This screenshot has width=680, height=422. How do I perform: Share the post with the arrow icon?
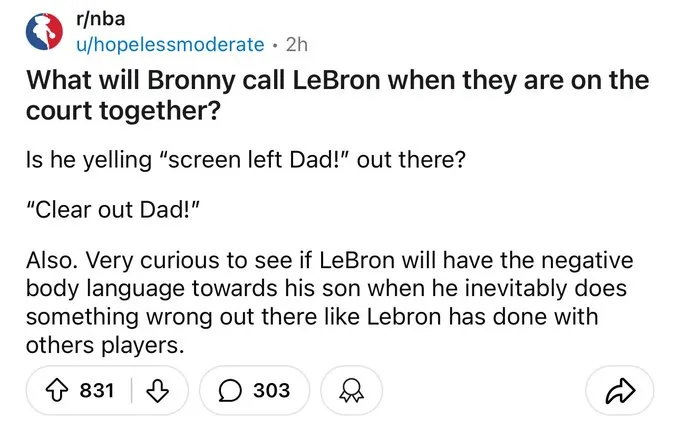point(624,390)
